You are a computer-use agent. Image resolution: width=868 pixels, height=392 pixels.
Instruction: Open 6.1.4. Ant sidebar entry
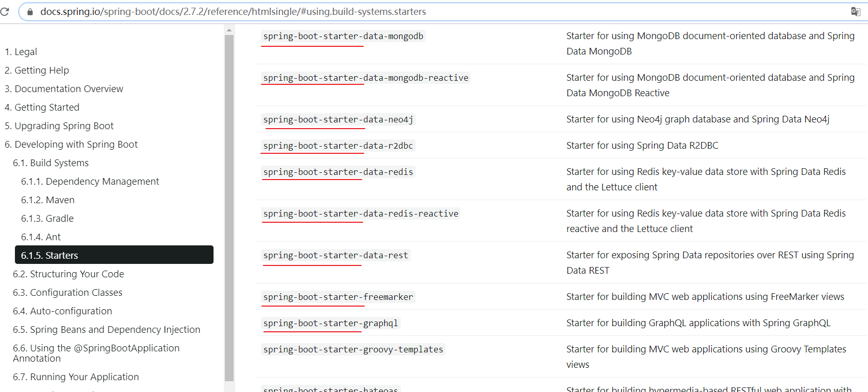[x=41, y=237]
